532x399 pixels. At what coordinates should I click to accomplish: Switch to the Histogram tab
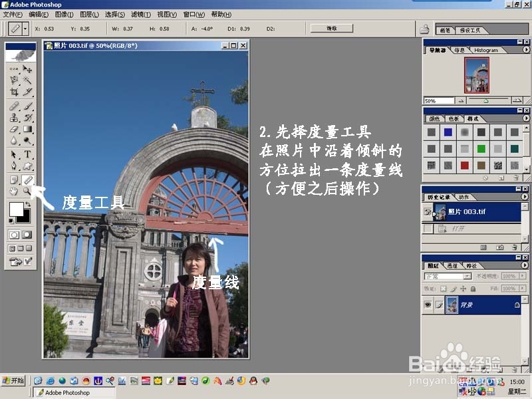[486, 50]
